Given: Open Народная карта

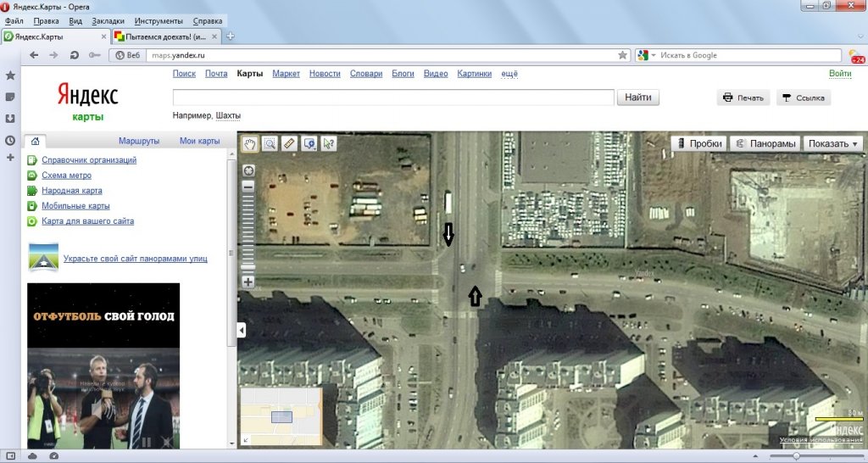Looking at the screenshot, I should click(71, 191).
